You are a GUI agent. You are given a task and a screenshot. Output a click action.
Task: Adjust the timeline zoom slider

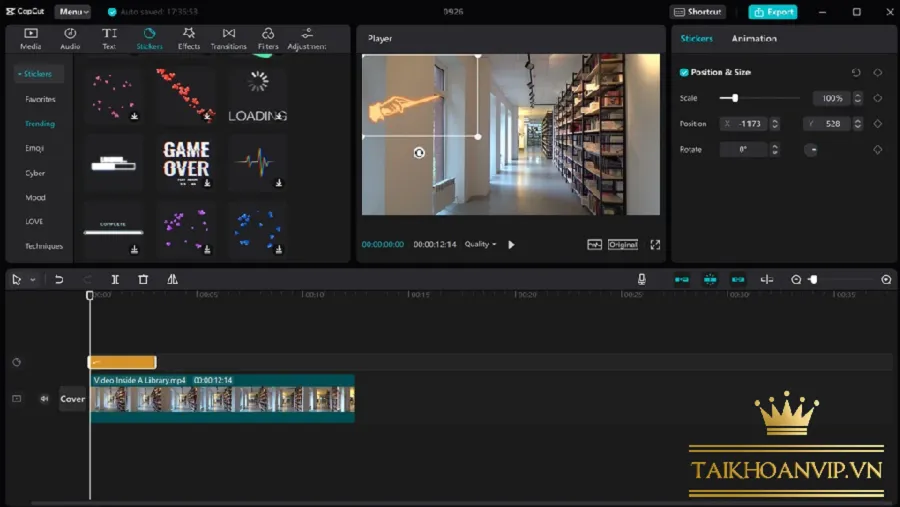pos(813,280)
